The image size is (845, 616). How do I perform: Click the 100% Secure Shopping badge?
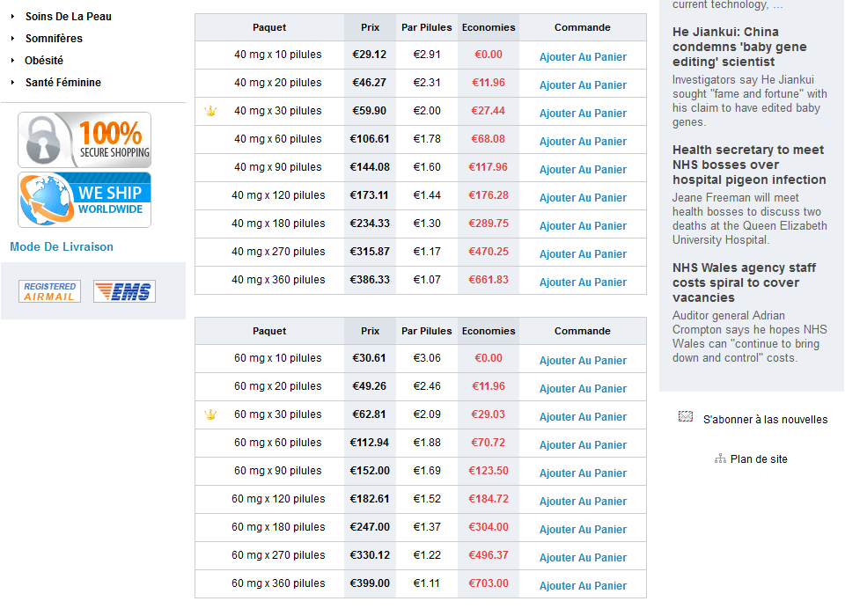point(84,140)
